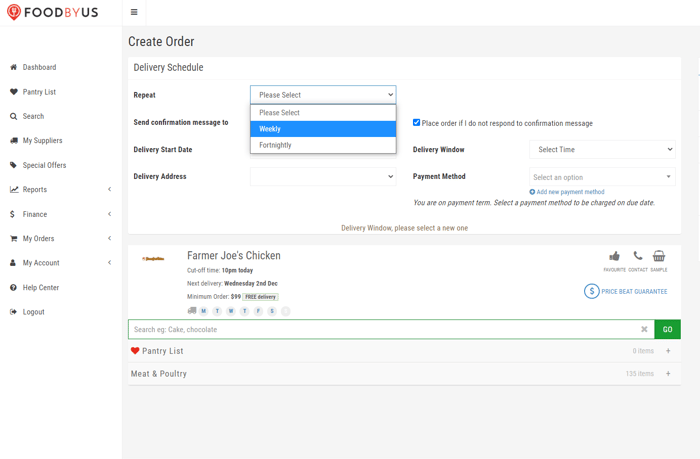Viewport: 700px width, 459px height.
Task: Click the plus icon of Add new payment method
Action: [532, 192]
